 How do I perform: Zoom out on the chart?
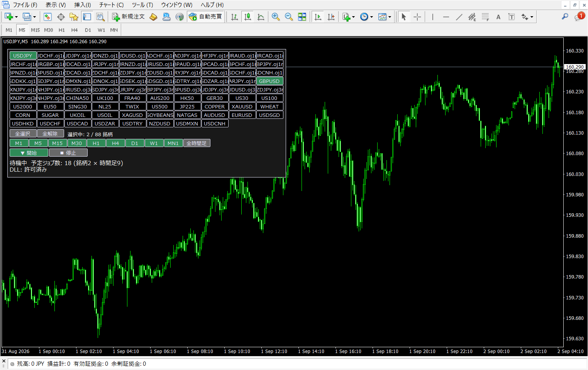(x=288, y=17)
